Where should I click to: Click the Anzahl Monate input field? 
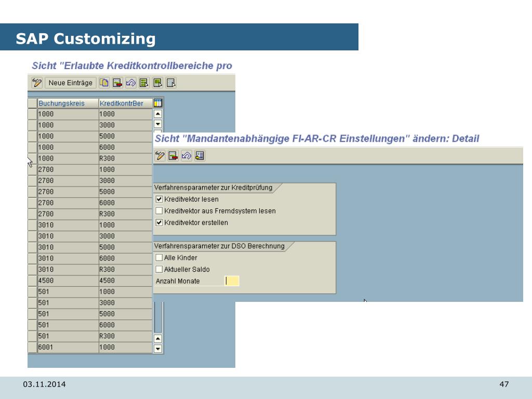232,281
